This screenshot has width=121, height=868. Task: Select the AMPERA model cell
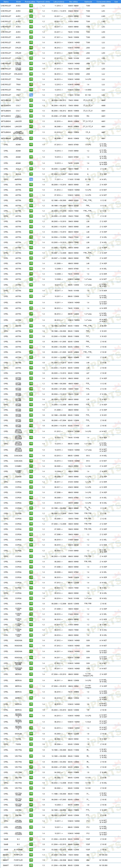[x=19, y=180]
